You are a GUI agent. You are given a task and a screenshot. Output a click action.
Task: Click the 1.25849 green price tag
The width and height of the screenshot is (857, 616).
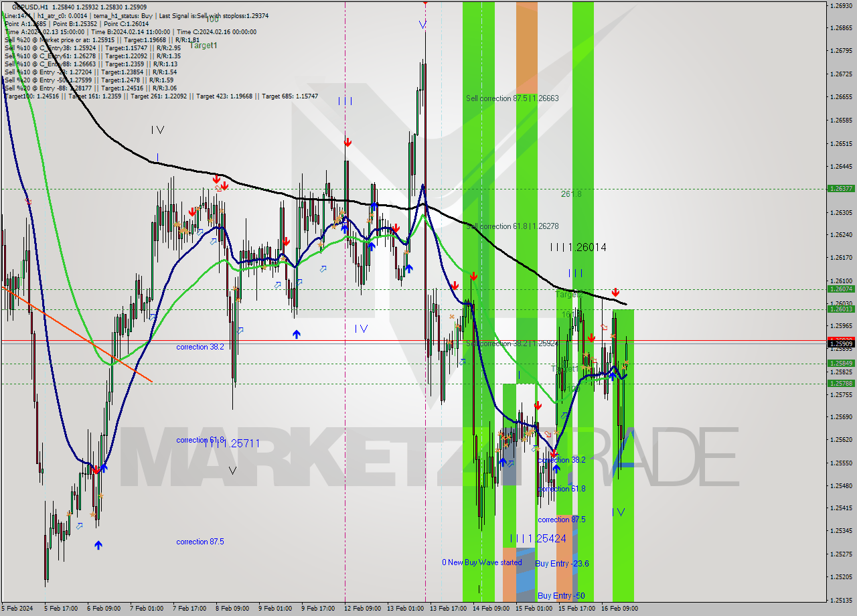[841, 364]
